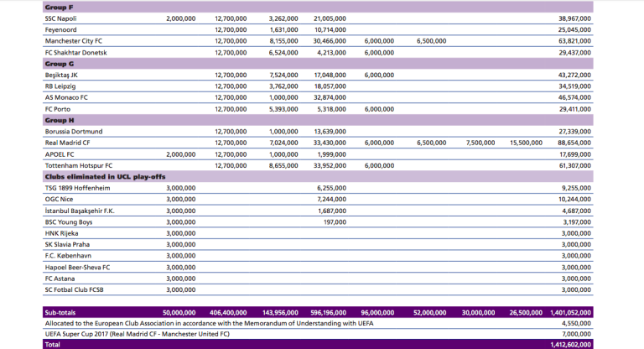This screenshot has width=644, height=349.
Task: Click the Group H section header
Action: 59,120
